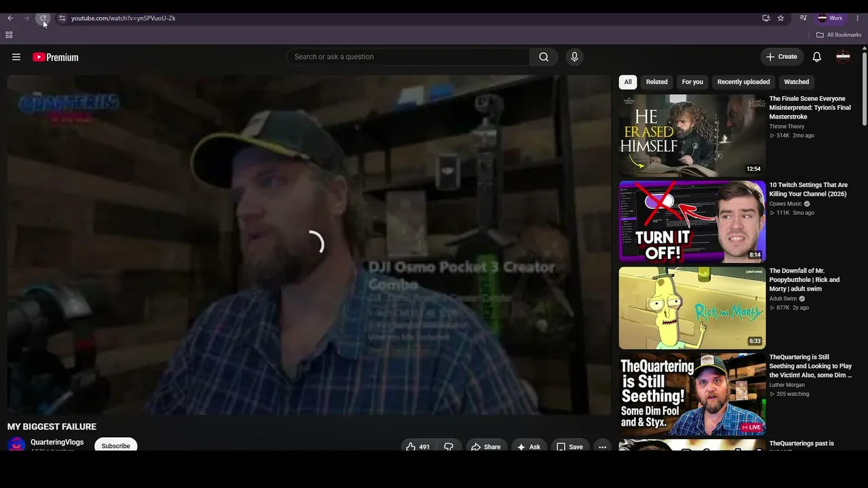Open the YouTube account avatar menu
868x488 pixels.
[x=843, y=57]
